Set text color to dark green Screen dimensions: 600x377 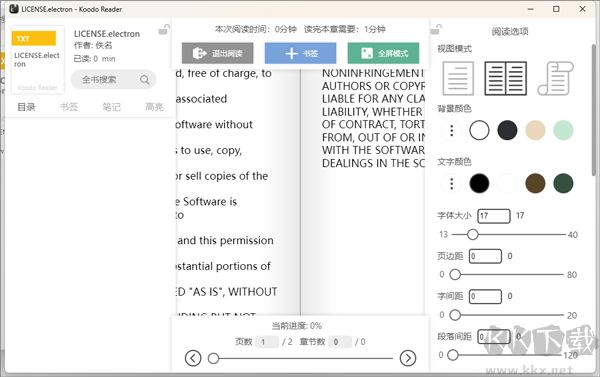coord(563,183)
